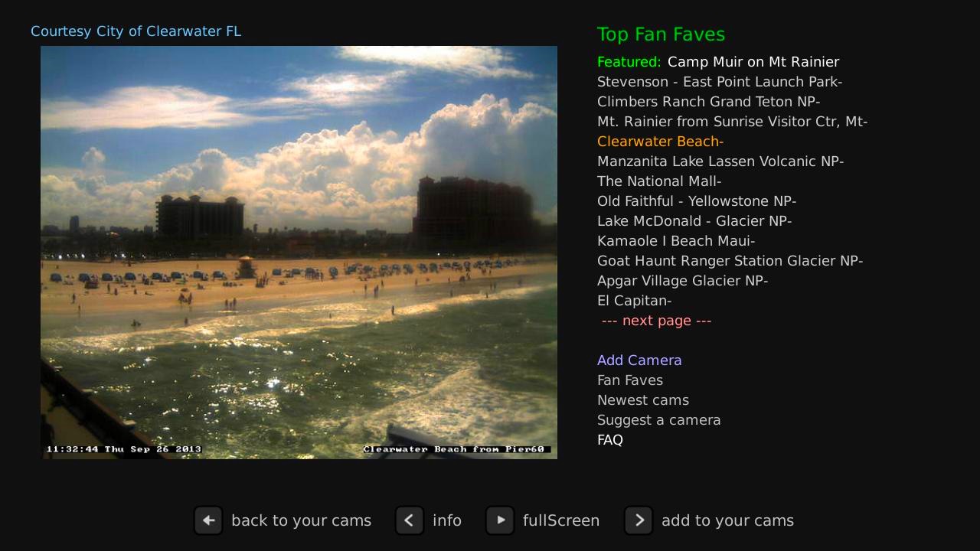The height and width of the screenshot is (551, 980).
Task: Click Suggest a camera
Action: (659, 420)
